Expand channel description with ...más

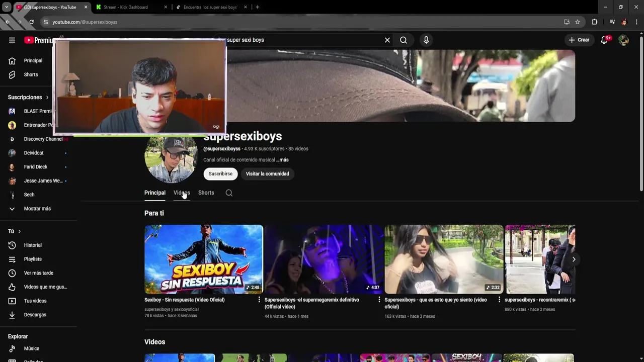(x=282, y=160)
